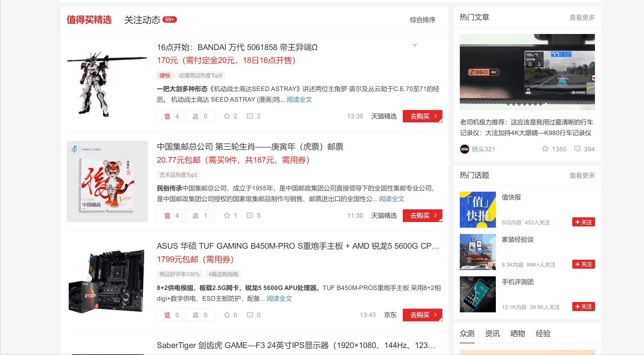This screenshot has height=355, width=644.
Task: Open the 手机评测团 topic thumbnail
Action: click(478, 294)
